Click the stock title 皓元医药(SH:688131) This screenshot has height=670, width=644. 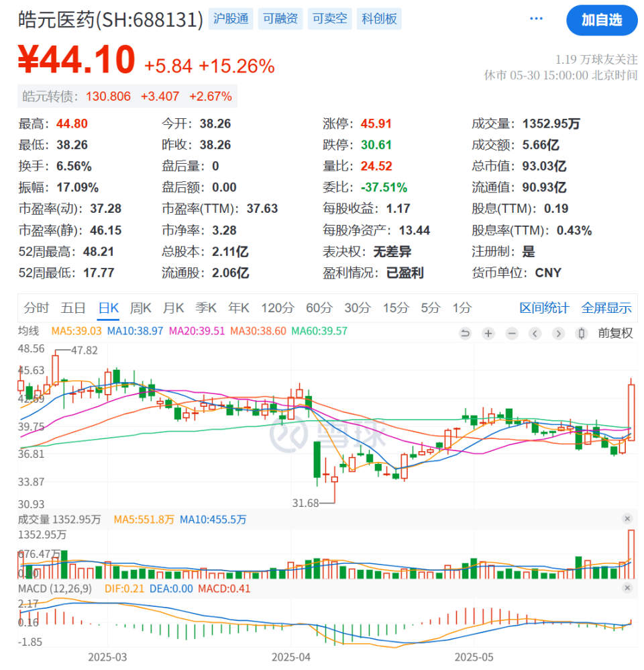click(x=111, y=19)
